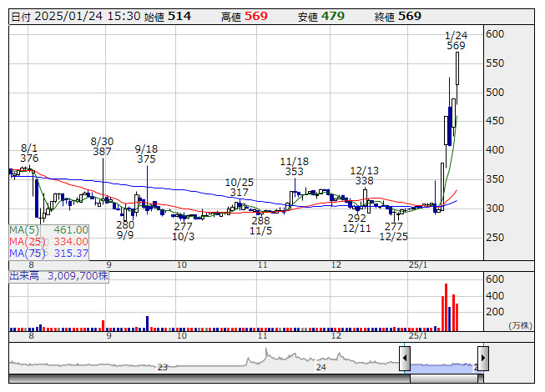Click the 8/1 376 peak label
This screenshot has width=545, height=392.
29,153
